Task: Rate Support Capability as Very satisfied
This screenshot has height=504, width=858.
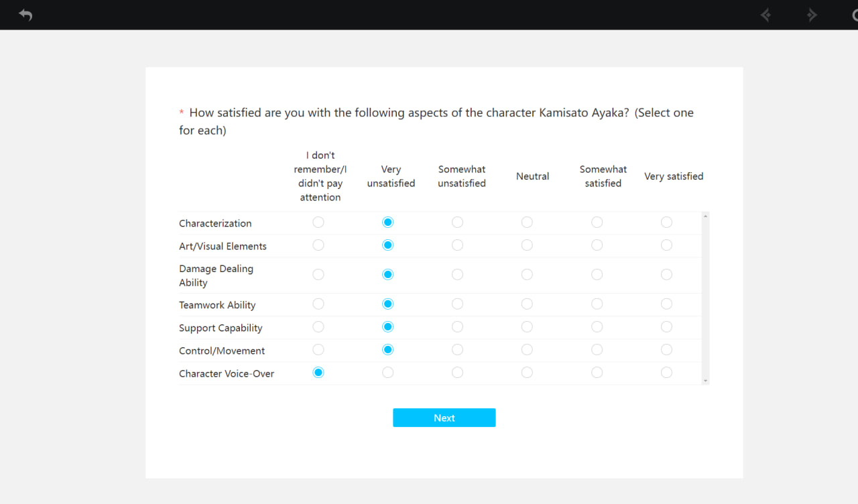Action: click(666, 327)
